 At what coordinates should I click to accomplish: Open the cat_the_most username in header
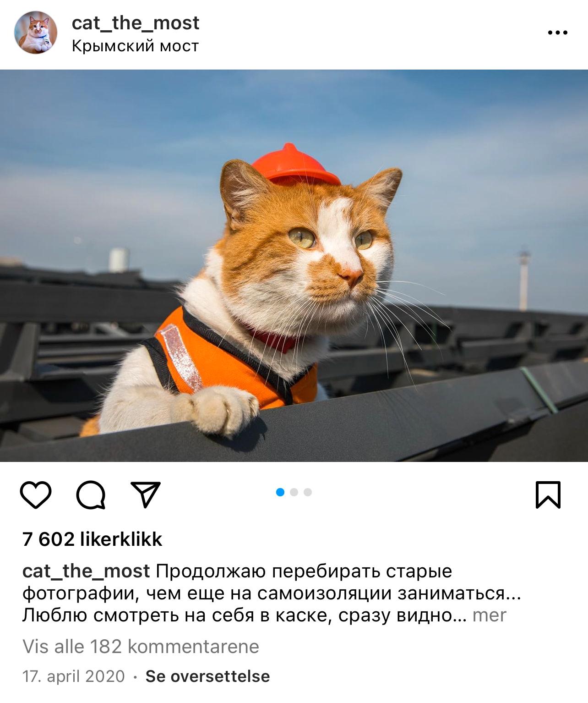[x=136, y=22]
